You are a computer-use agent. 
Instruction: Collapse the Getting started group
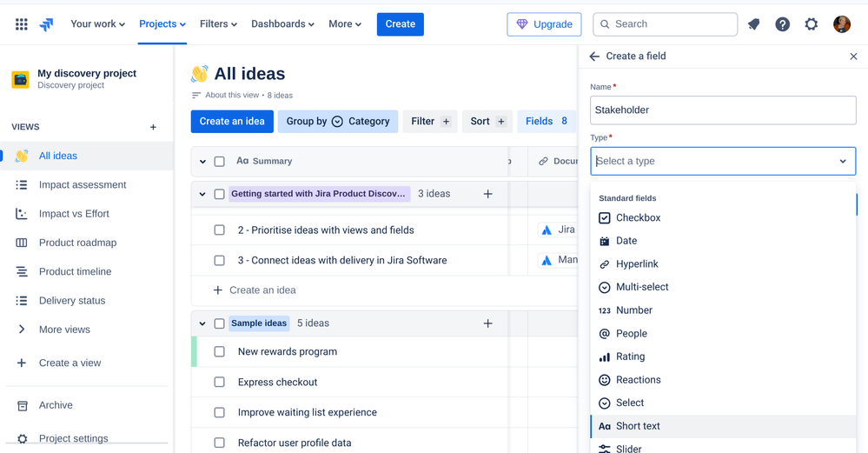tap(202, 194)
